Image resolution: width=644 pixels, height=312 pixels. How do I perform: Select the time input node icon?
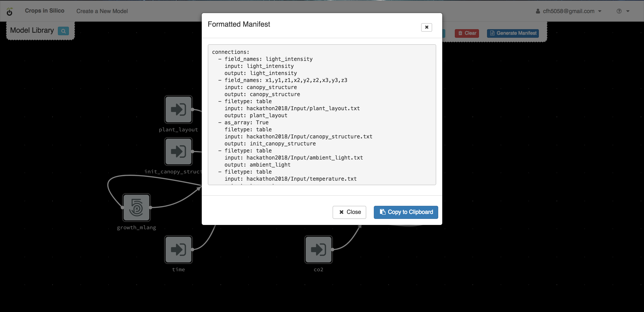coord(179,250)
